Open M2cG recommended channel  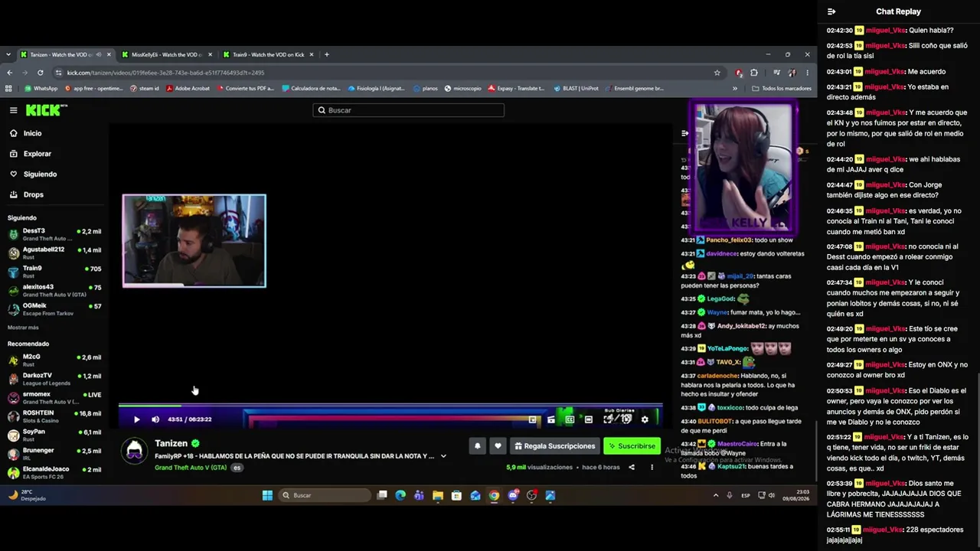pyautogui.click(x=54, y=360)
